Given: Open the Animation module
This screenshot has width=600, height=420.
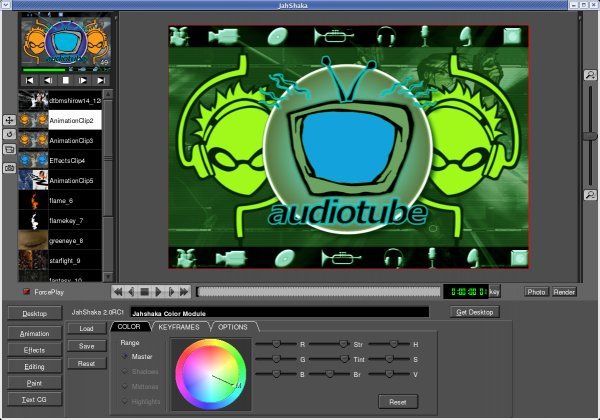Looking at the screenshot, I should [x=34, y=334].
